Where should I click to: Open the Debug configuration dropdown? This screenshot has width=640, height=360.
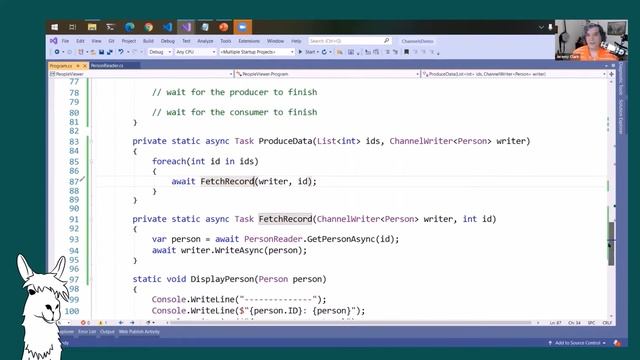tap(160, 52)
